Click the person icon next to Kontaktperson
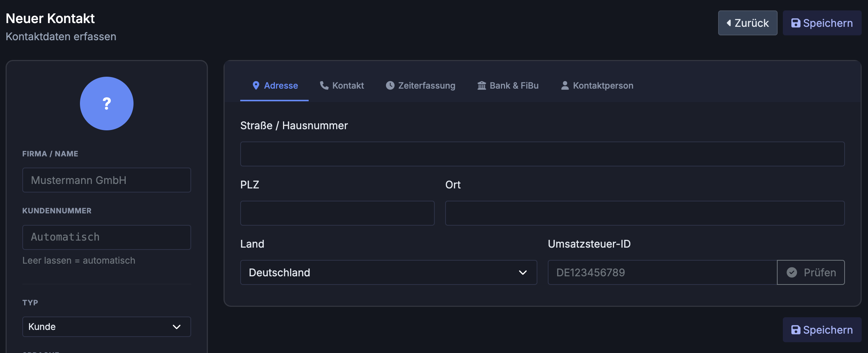This screenshot has width=868, height=353. pyautogui.click(x=565, y=85)
